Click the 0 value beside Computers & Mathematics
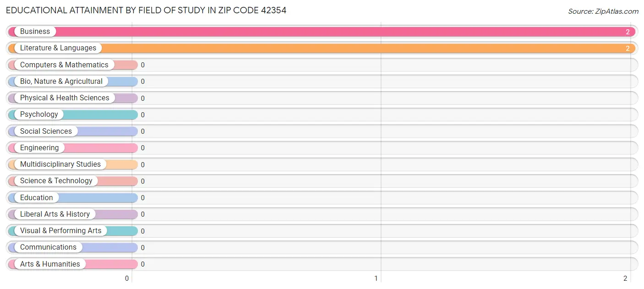This screenshot has height=289, width=644. coord(142,65)
